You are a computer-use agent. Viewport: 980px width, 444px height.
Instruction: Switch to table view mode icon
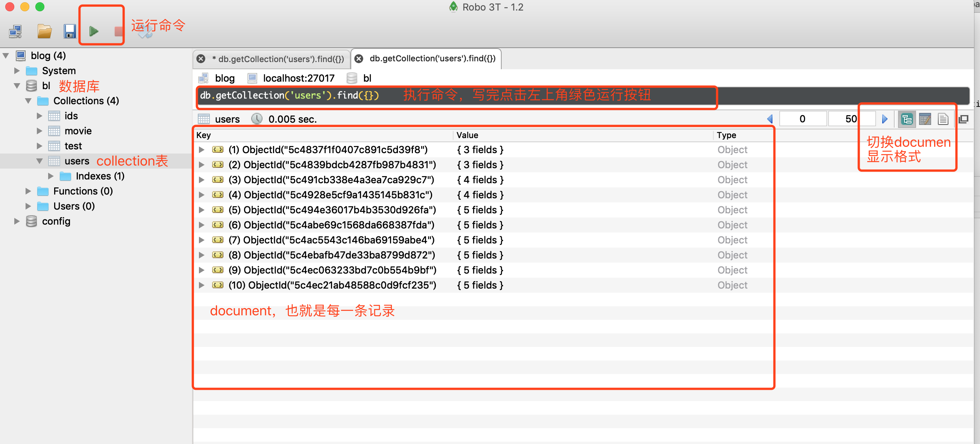(x=925, y=119)
